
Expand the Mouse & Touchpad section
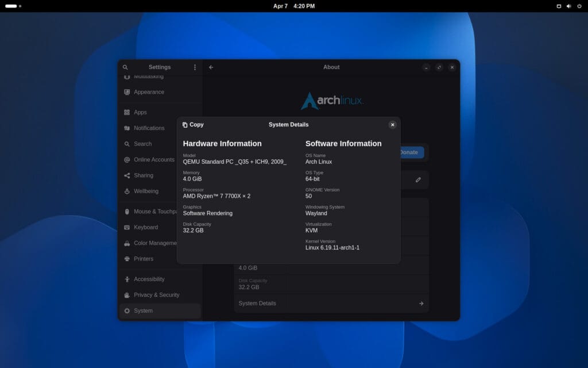[127, 212]
